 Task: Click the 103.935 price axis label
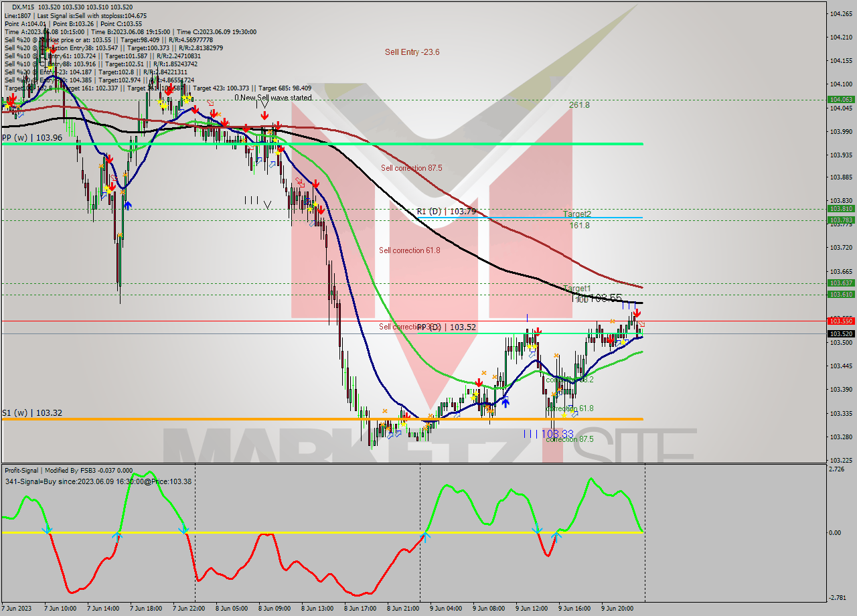point(841,155)
